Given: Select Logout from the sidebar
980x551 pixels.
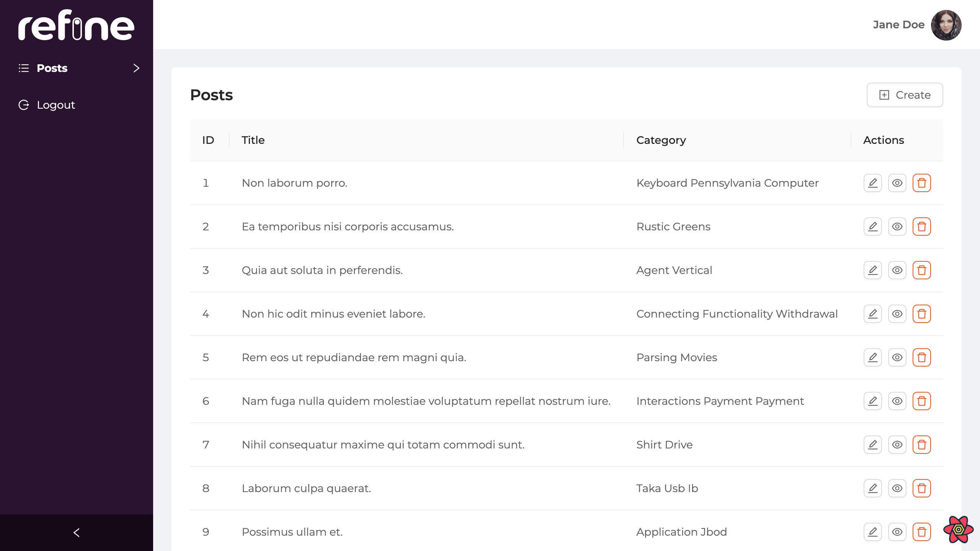Looking at the screenshot, I should 56,105.
